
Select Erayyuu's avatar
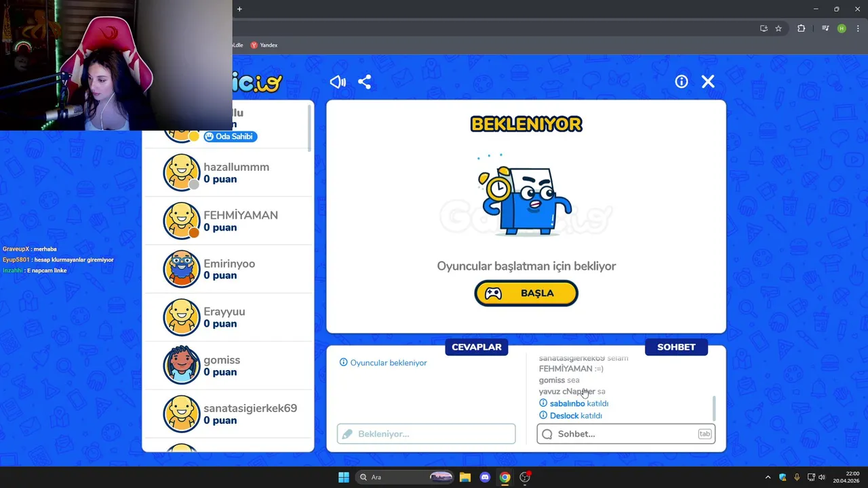[182, 317]
